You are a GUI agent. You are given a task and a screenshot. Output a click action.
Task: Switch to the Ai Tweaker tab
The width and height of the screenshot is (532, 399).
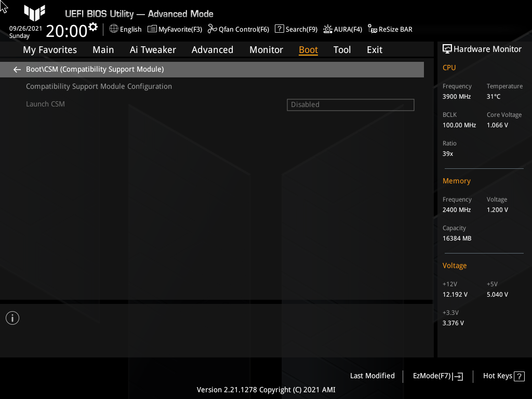153,49
